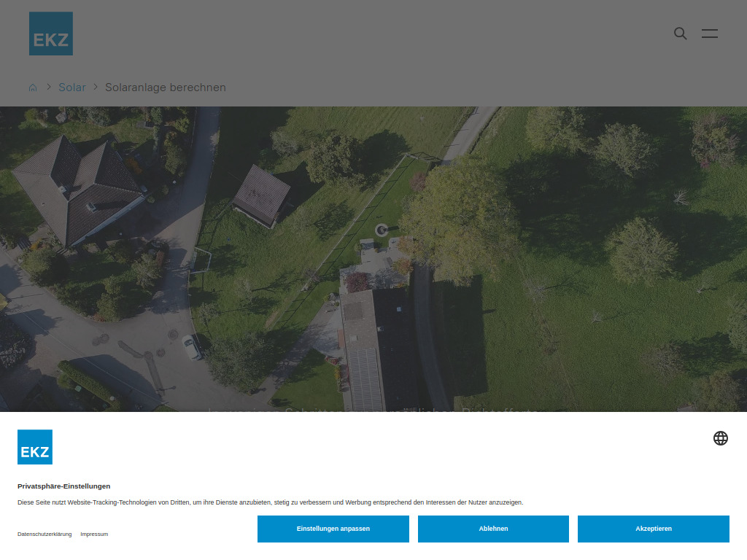Open the Impressum link
The height and width of the screenshot is (560, 747).
pos(94,534)
